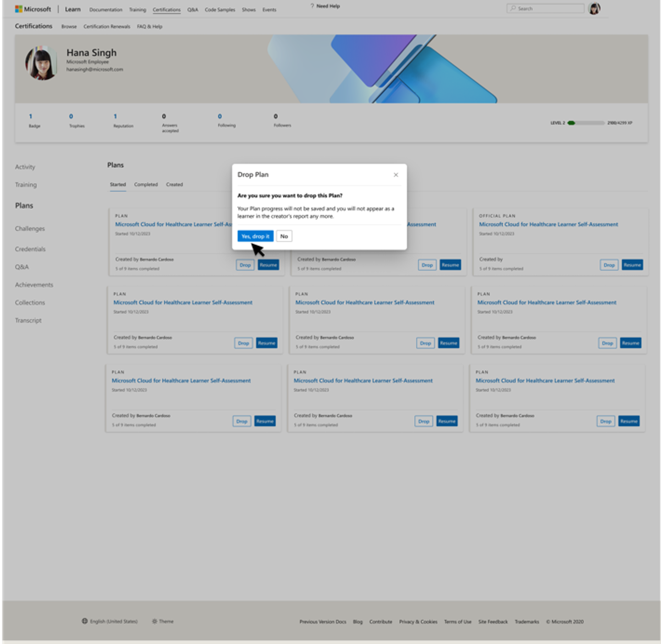Click No to cancel dropping the plan

pos(284,236)
